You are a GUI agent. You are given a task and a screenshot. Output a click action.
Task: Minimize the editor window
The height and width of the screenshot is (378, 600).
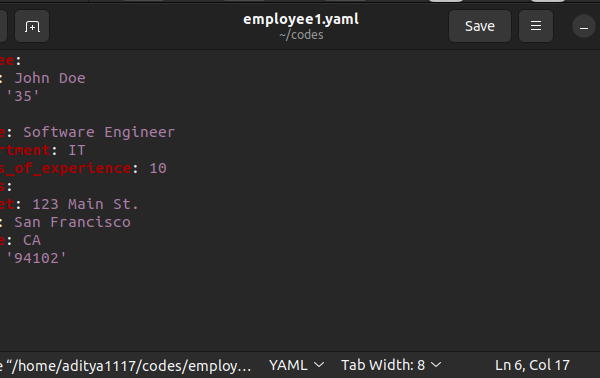coord(584,27)
